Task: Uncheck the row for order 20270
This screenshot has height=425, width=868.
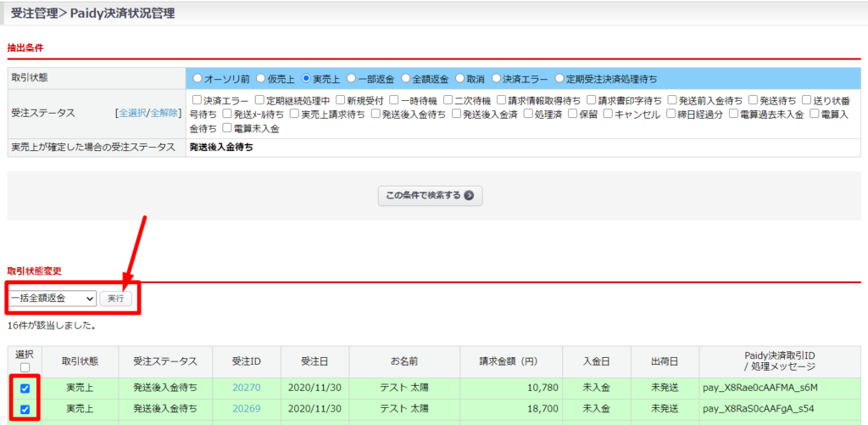Action: pos(25,389)
